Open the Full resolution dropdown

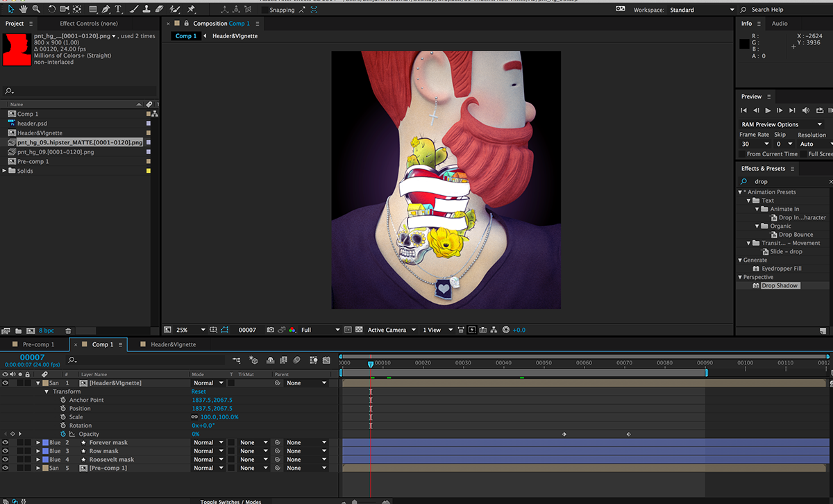click(x=321, y=330)
